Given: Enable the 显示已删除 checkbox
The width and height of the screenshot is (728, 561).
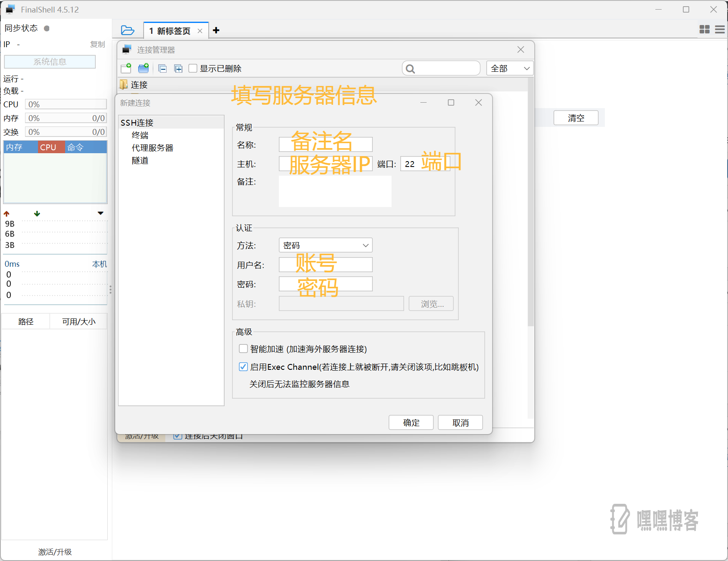Looking at the screenshot, I should pyautogui.click(x=193, y=68).
